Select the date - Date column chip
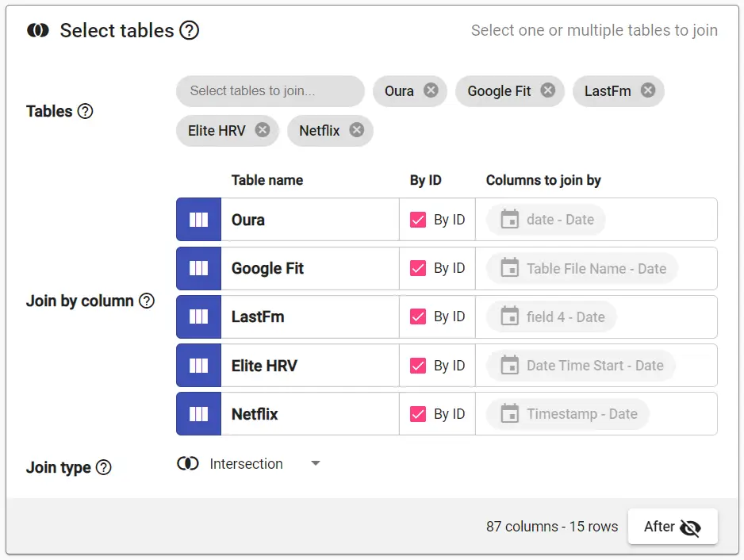This screenshot has width=744, height=560. coord(546,219)
